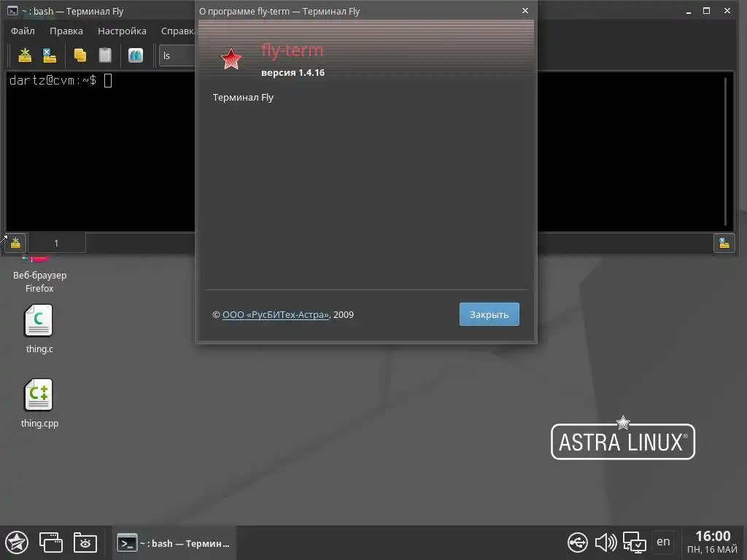Open the taskbar file manager icon with eye
The image size is (747, 560).
85,542
